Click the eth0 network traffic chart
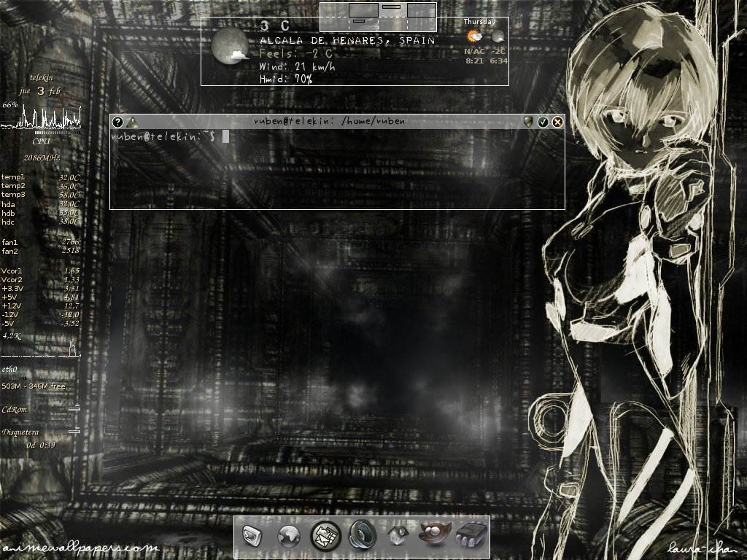Viewport: 747px width, 560px height. [x=41, y=348]
